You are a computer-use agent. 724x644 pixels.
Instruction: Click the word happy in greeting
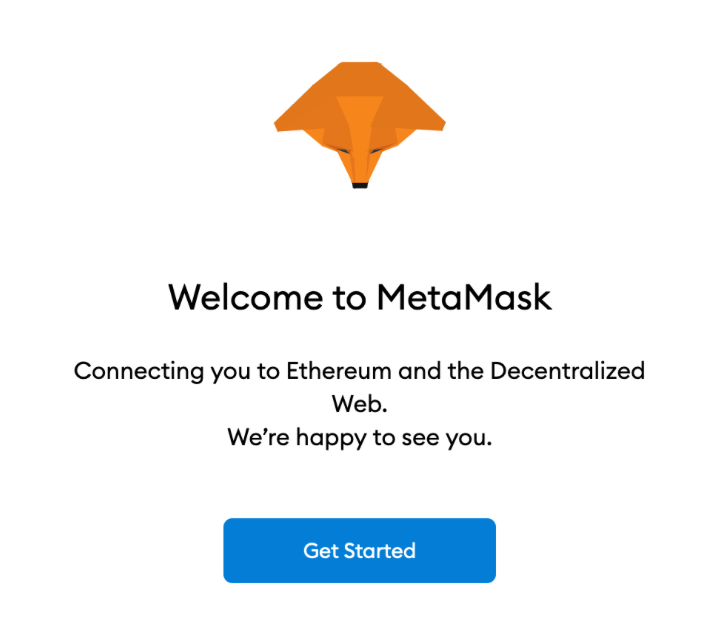tap(331, 439)
